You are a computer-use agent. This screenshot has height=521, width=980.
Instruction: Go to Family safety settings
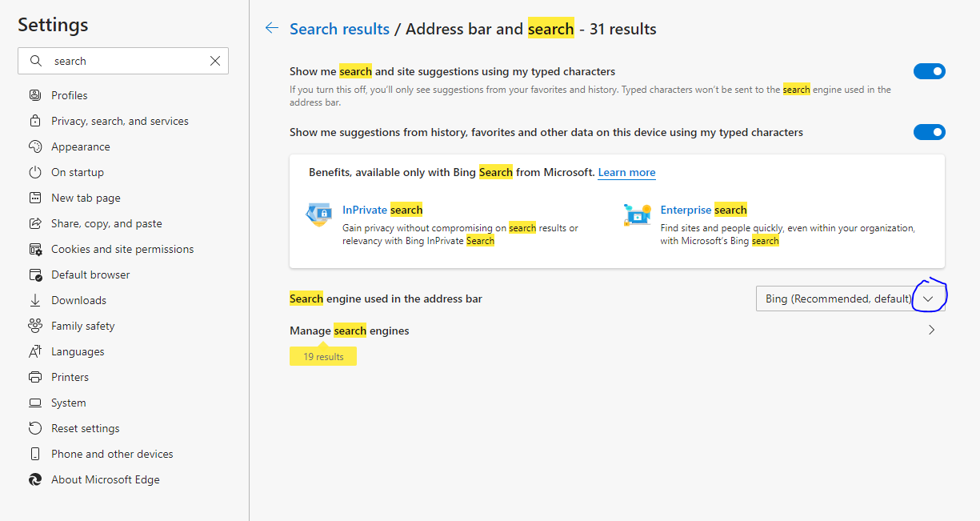point(83,326)
